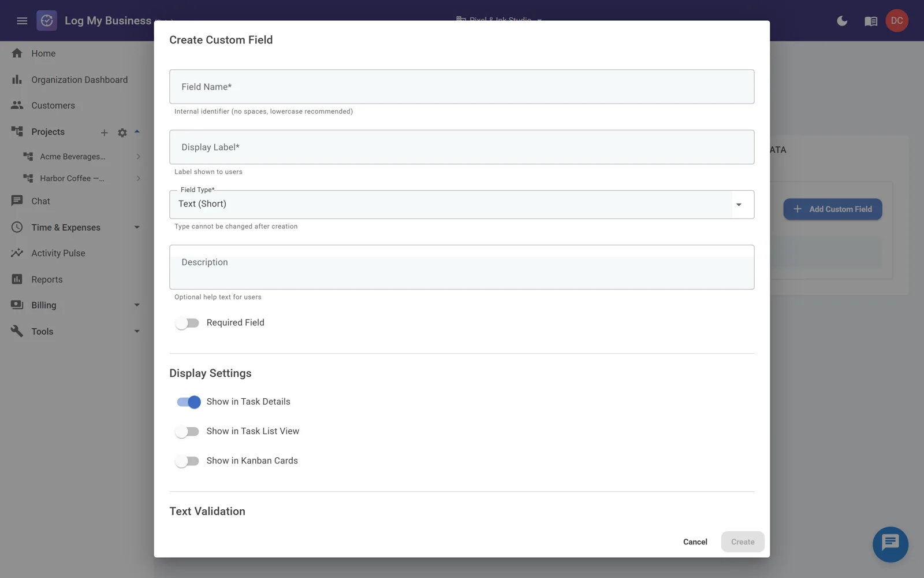Enable Show in Task List View

[187, 431]
